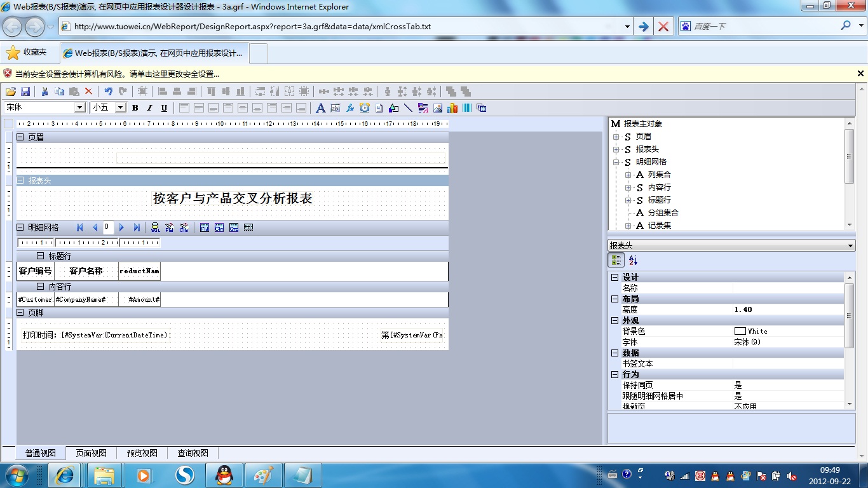This screenshot has height=488, width=868.
Task: Insert a barcode element
Action: point(467,108)
